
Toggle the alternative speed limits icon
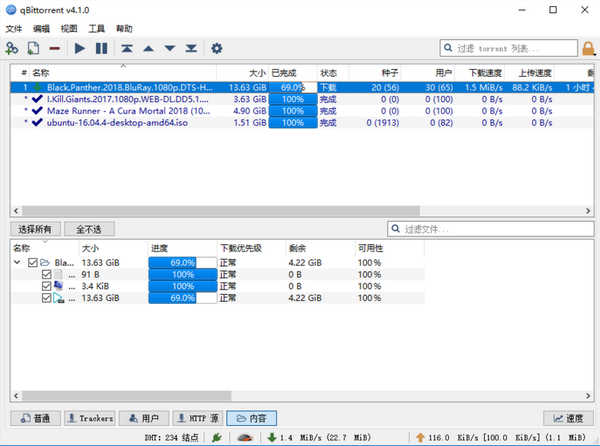pyautogui.click(x=245, y=437)
